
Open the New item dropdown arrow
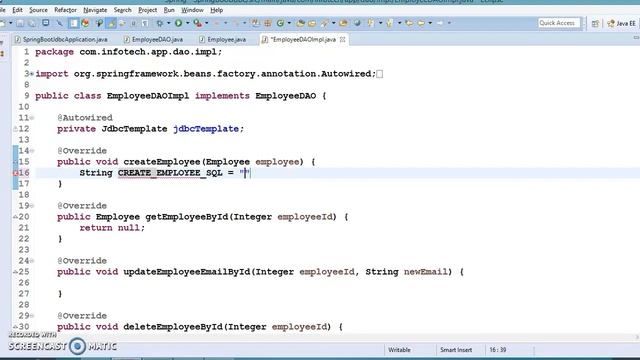11,23
